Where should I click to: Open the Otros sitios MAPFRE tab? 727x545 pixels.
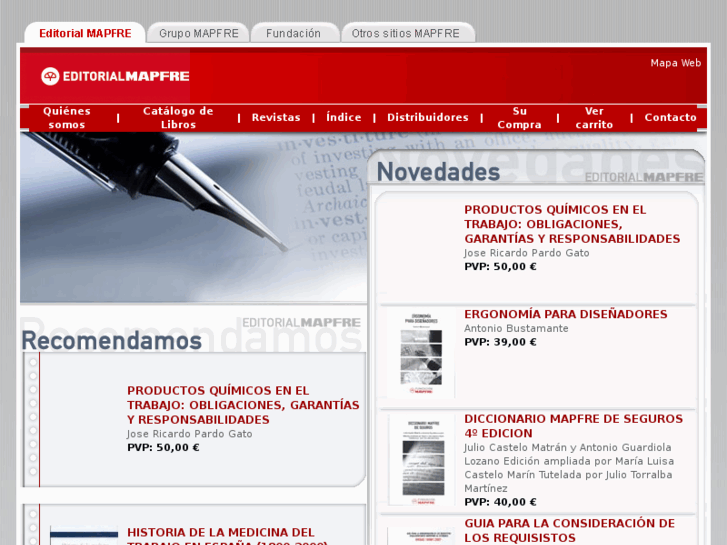click(405, 33)
